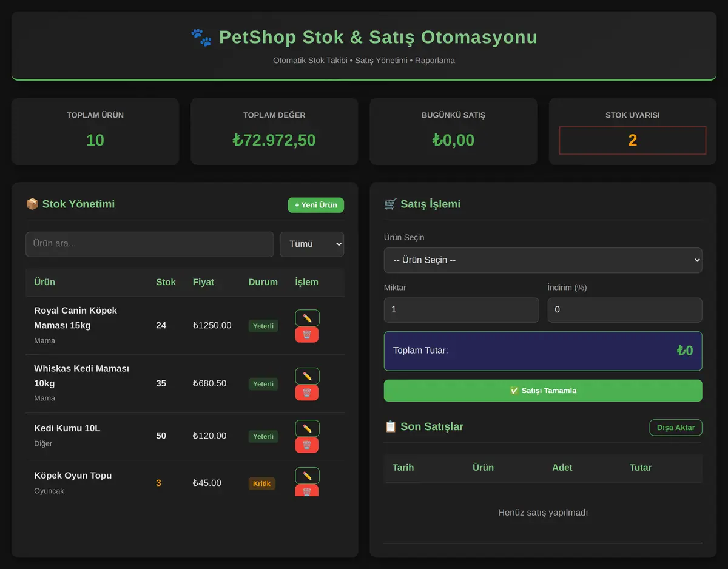
Task: Select the Whiskas Kedi Maması 10kg name
Action: pos(81,376)
